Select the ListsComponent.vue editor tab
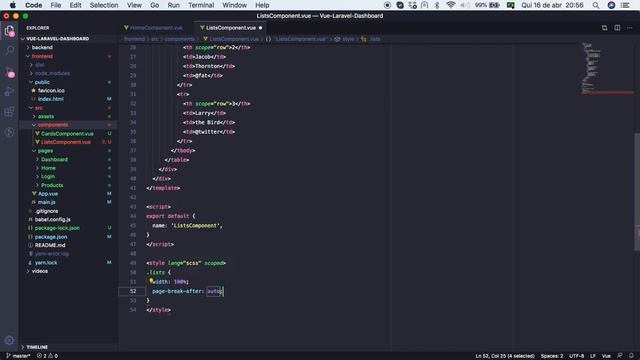Screen dimensions: 640x360 coord(231,28)
